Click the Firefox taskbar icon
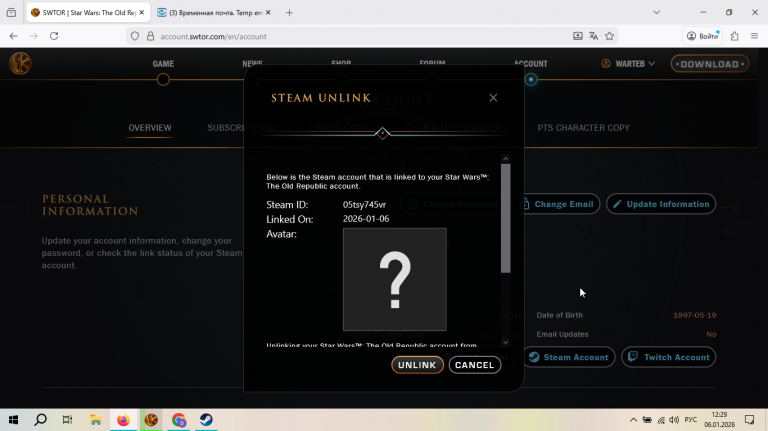 (123, 420)
